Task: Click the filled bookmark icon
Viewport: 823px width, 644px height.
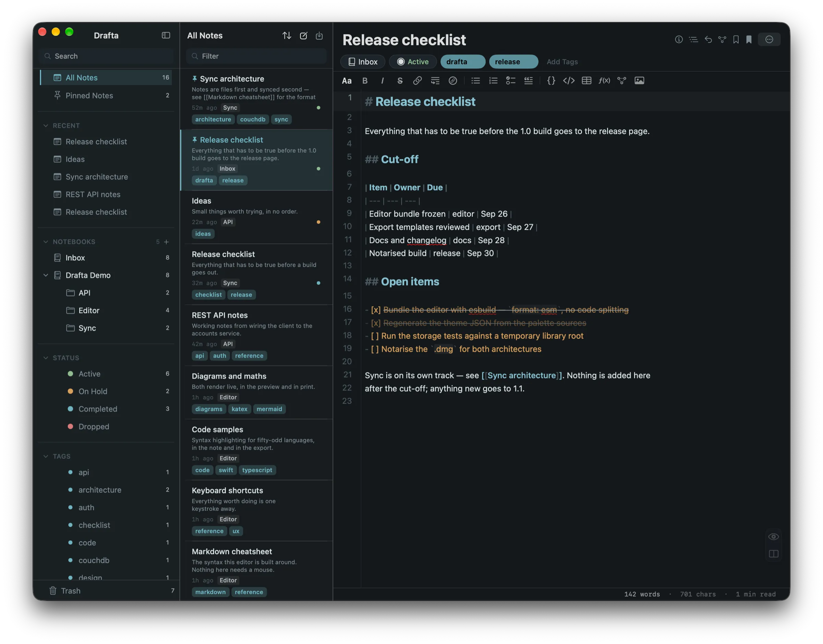Action: pyautogui.click(x=749, y=39)
